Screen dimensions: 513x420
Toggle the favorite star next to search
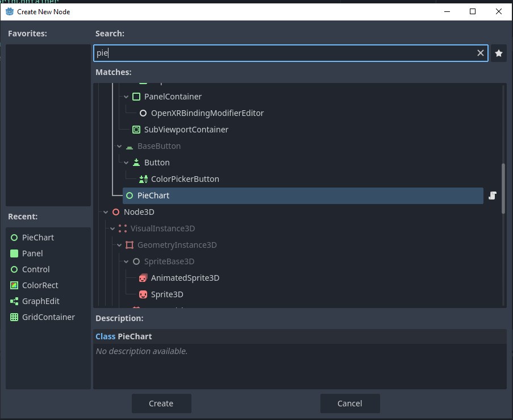(x=498, y=53)
